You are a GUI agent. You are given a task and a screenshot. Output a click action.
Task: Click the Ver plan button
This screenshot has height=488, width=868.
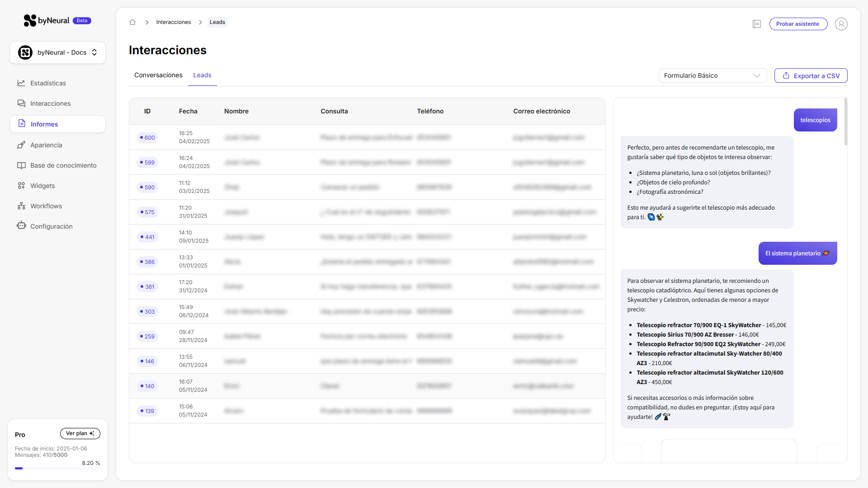[80, 433]
